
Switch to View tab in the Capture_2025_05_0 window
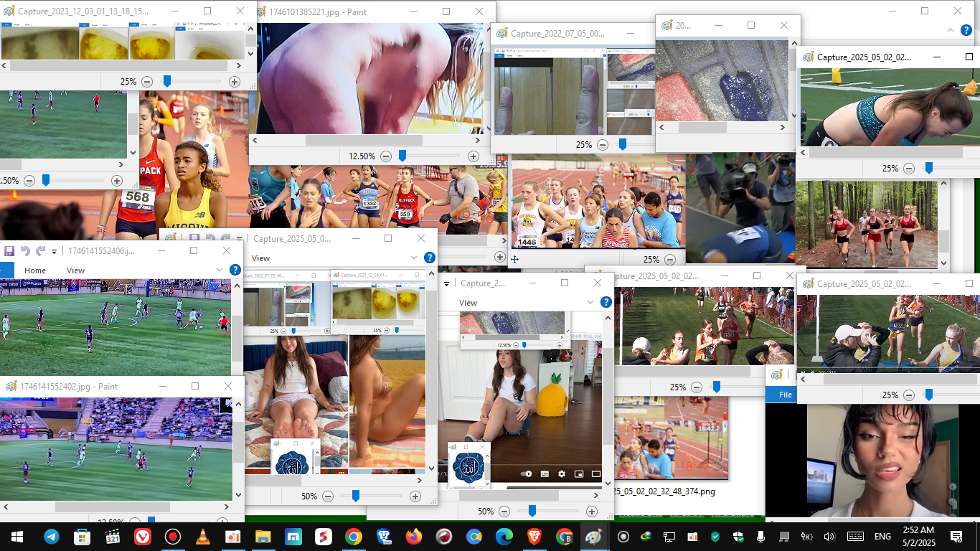coord(261,258)
